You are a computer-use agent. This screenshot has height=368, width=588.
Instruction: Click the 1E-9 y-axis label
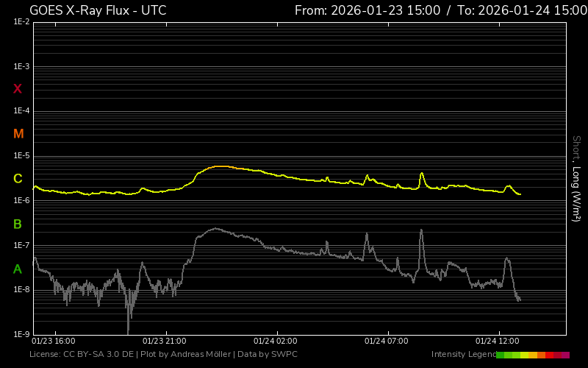tap(21, 334)
